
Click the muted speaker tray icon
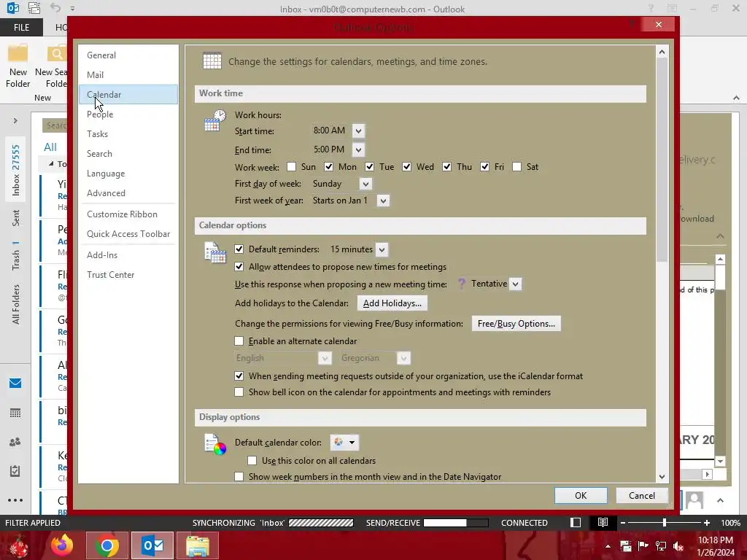pyautogui.click(x=678, y=546)
